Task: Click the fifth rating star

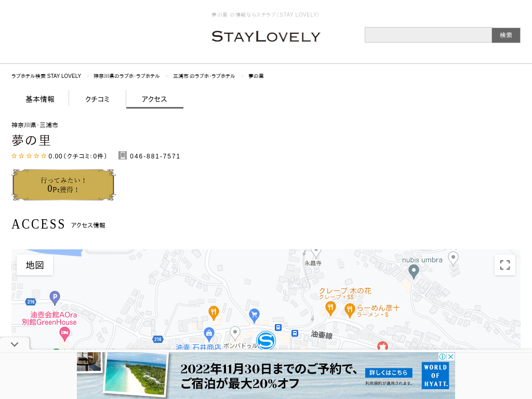Action: [x=44, y=156]
